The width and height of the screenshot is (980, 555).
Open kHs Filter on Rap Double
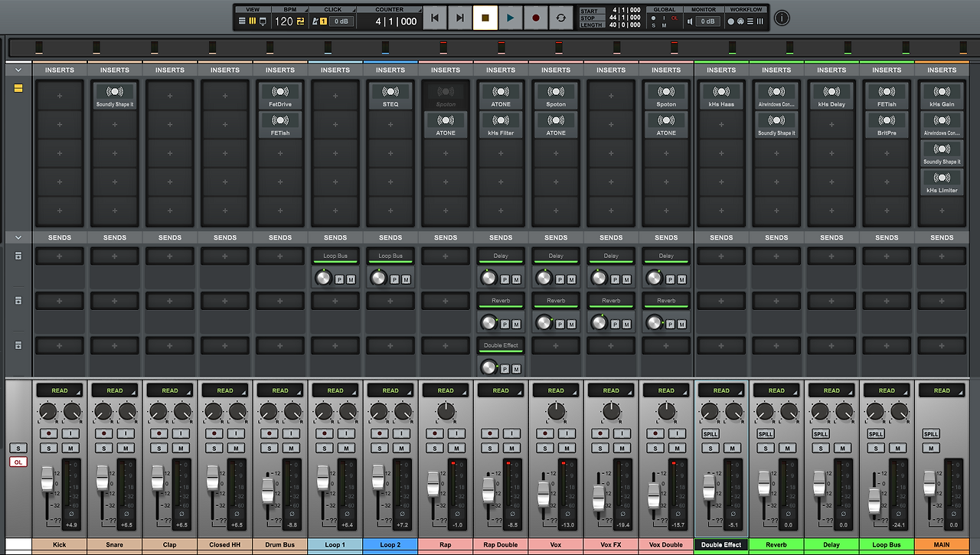501,124
